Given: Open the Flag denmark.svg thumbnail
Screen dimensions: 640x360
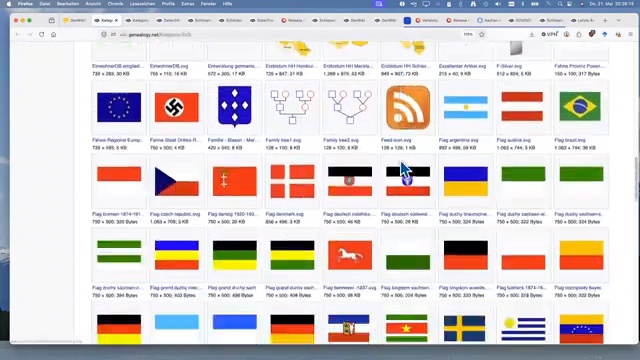Looking at the screenshot, I should tap(292, 181).
